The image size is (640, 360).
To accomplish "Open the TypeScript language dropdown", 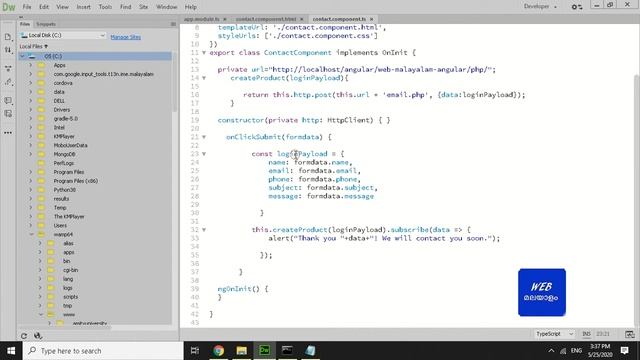I will (554, 334).
